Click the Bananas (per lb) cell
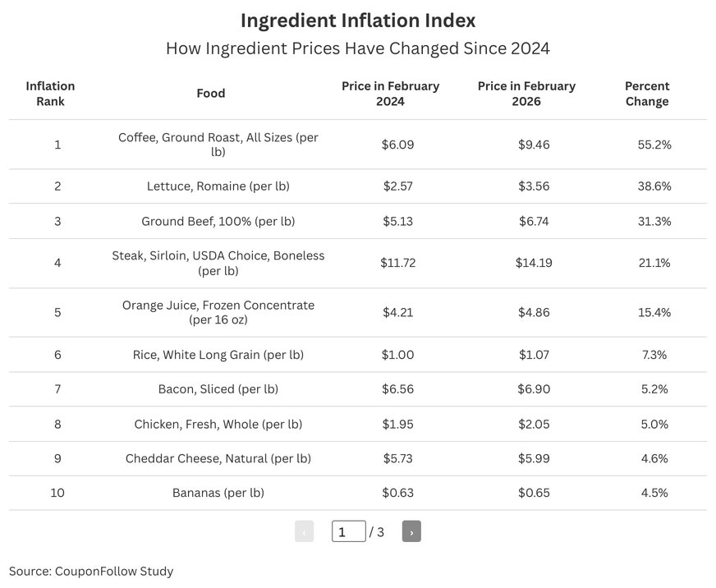 pos(218,493)
